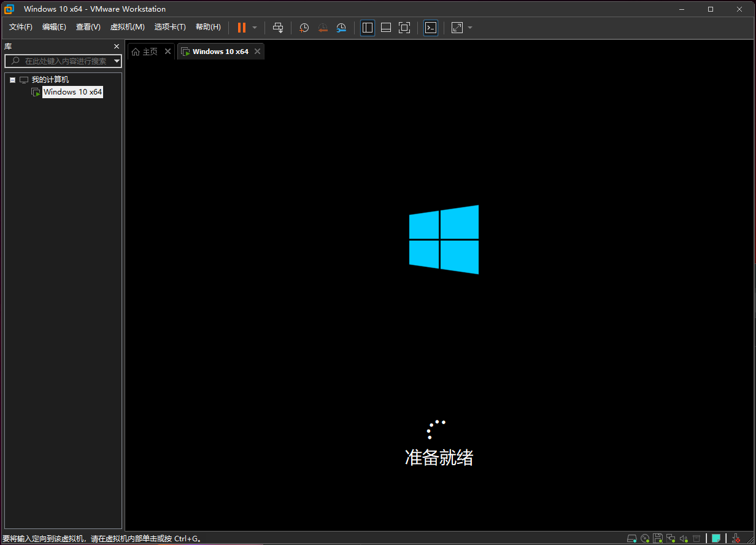Click the hard disk status icon
The width and height of the screenshot is (756, 545).
631,539
